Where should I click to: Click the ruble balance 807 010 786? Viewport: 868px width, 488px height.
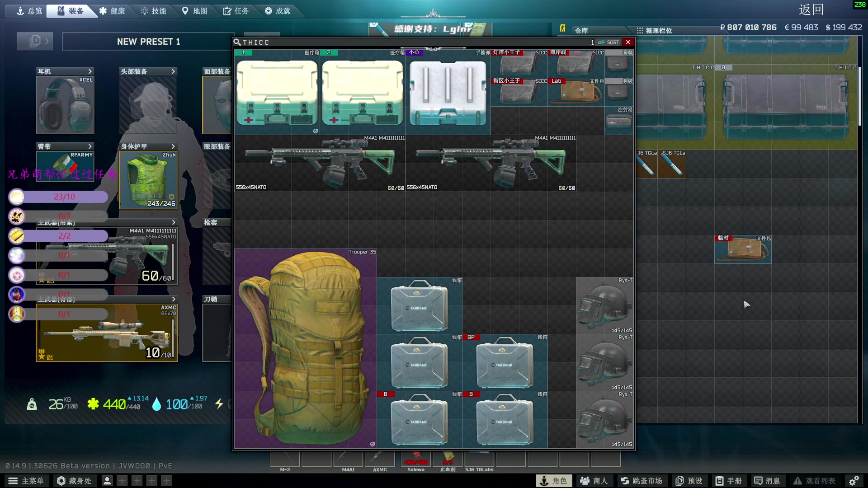(x=748, y=28)
